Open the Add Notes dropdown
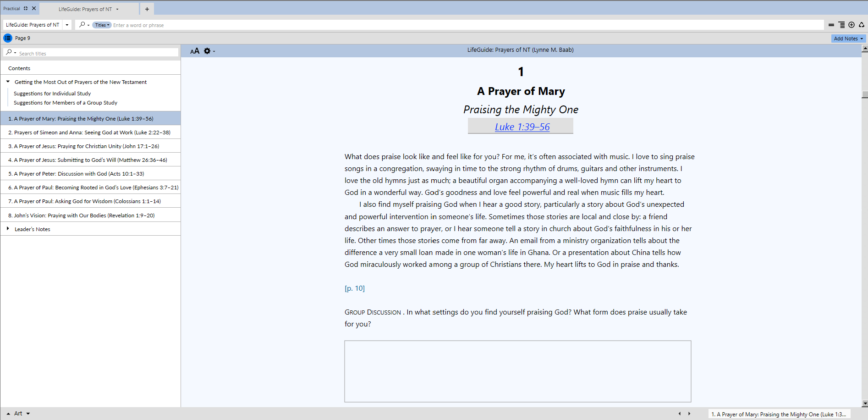 [848, 39]
